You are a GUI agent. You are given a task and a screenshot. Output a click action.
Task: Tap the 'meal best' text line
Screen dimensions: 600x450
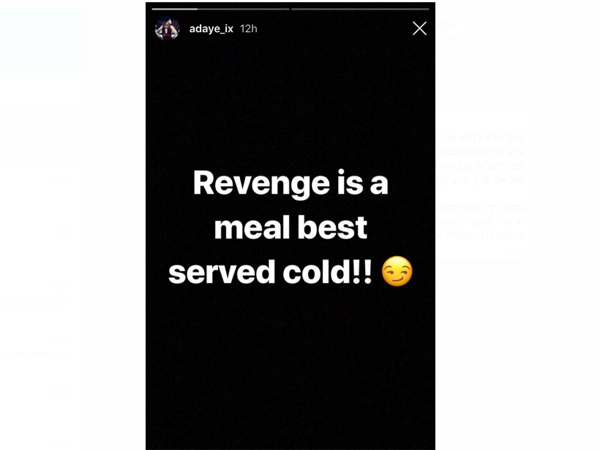coord(291,227)
